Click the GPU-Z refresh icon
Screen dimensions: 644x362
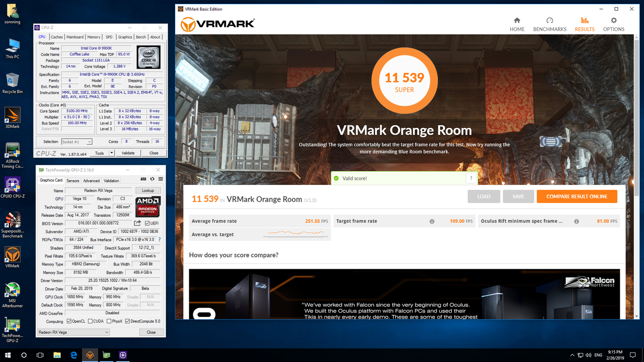pyautogui.click(x=152, y=179)
